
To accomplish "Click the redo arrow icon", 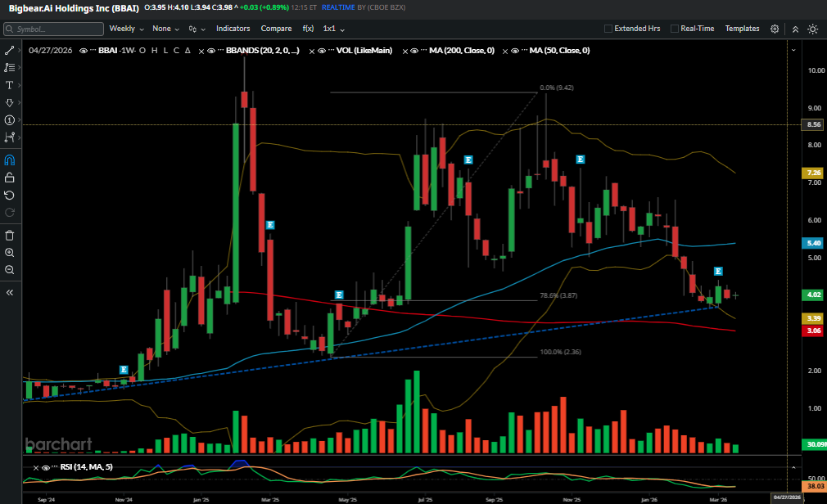I will (x=10, y=213).
